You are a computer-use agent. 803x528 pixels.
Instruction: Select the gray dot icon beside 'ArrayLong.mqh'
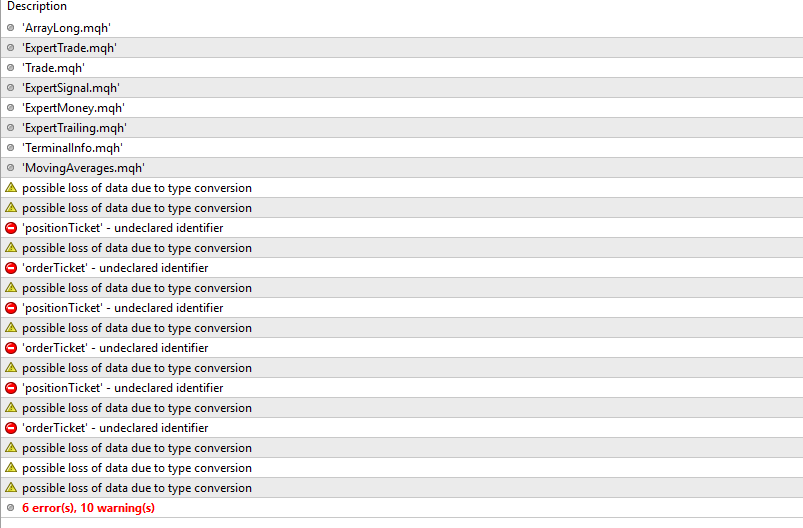pos(11,28)
